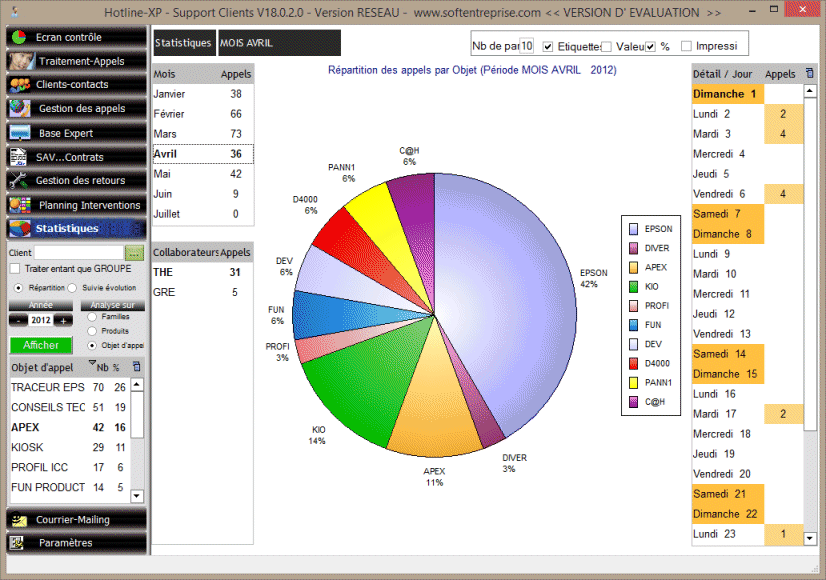Open Gestion des retours wrench icon
The width and height of the screenshot is (826, 580).
(x=19, y=181)
